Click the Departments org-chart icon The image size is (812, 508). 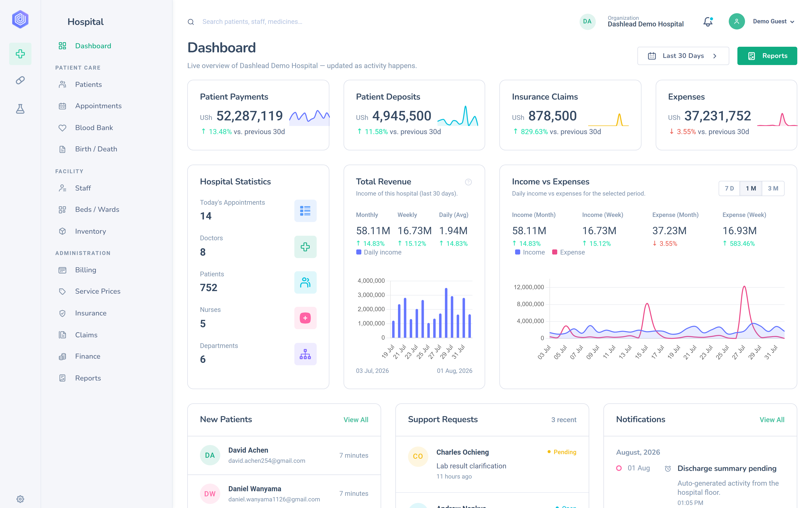click(305, 354)
